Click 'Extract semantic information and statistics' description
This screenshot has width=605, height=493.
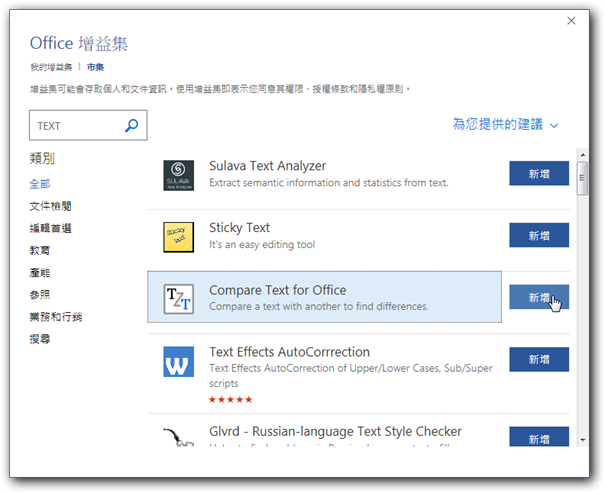[329, 182]
